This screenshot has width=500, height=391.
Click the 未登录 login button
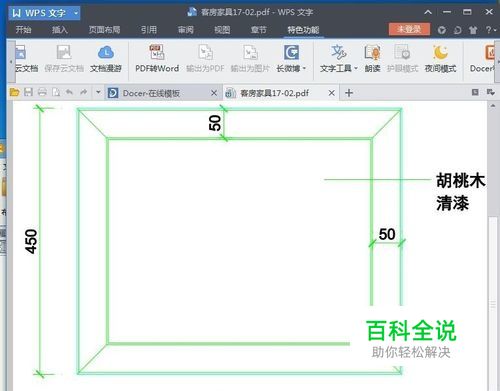(409, 29)
